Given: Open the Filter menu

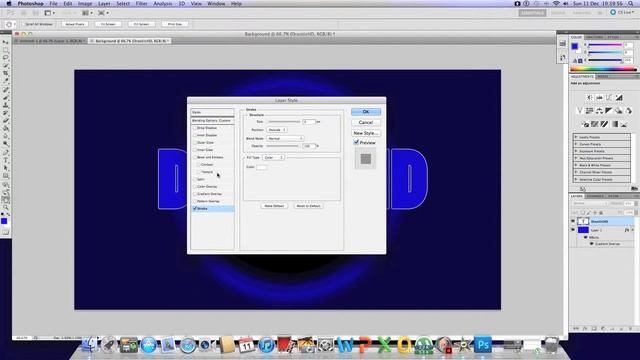Looking at the screenshot, I should [141, 4].
